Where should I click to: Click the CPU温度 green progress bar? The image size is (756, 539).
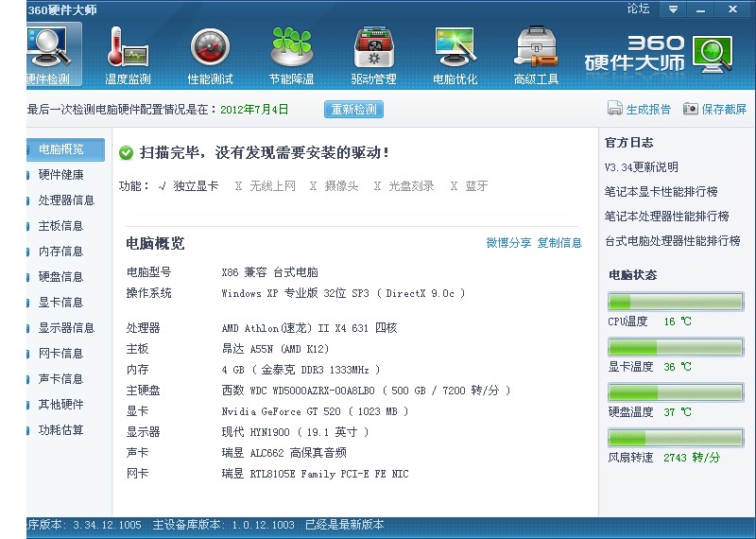(676, 302)
